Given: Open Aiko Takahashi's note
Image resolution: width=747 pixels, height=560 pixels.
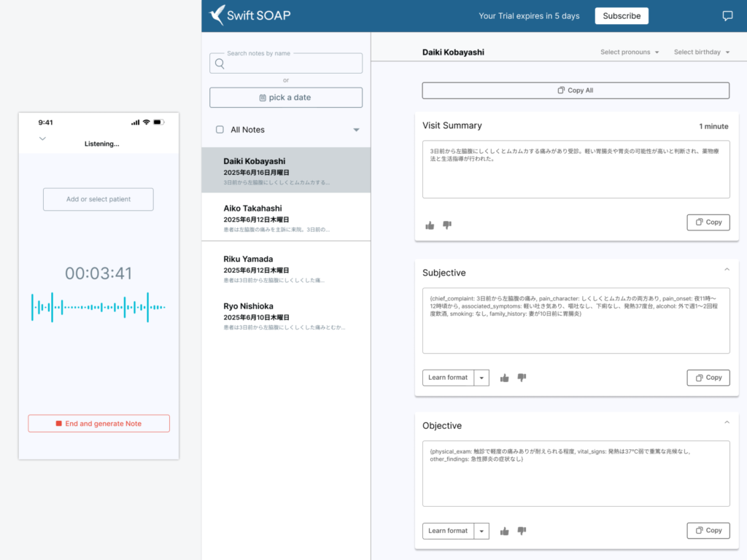Looking at the screenshot, I should (x=285, y=218).
